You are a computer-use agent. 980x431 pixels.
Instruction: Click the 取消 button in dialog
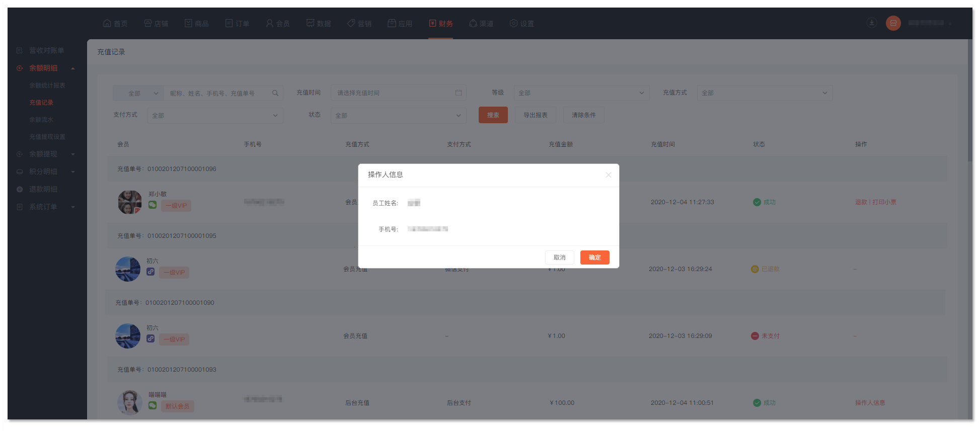click(559, 257)
